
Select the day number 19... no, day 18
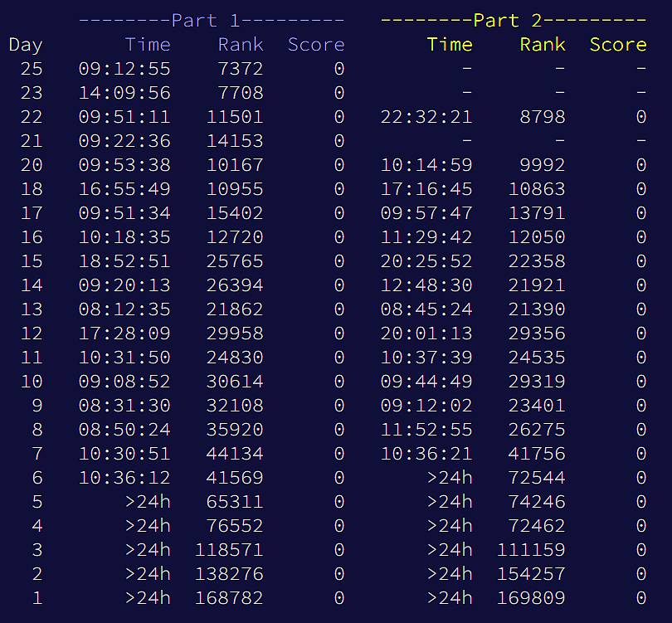32,189
